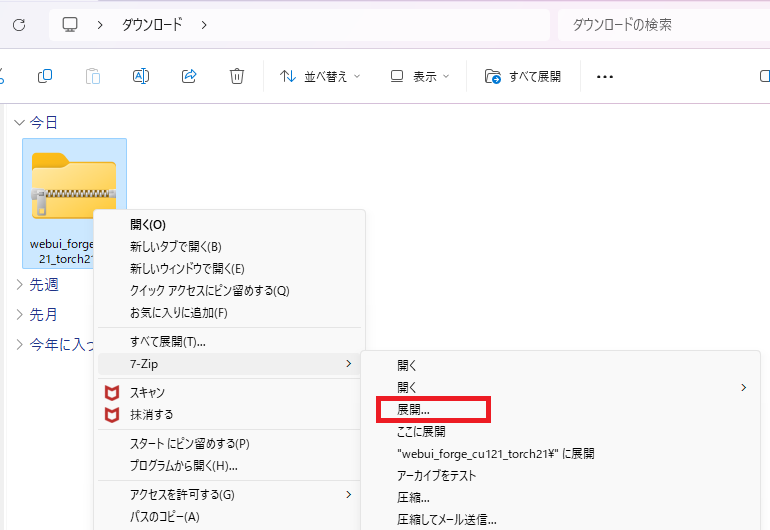770x530 pixels.
Task: Click the ダウンロードの検索 search box
Action: click(664, 25)
